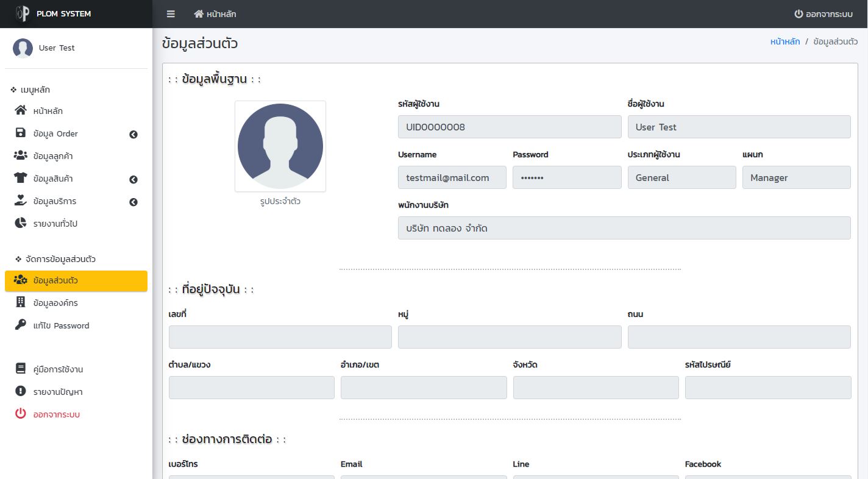The height and width of the screenshot is (479, 868).
Task: Click the power icon next to ออกจากระบบ at top right
Action: [x=799, y=14]
